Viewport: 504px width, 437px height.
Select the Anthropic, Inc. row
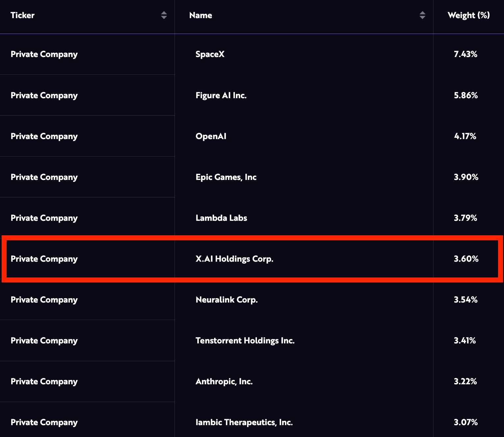[224, 382]
